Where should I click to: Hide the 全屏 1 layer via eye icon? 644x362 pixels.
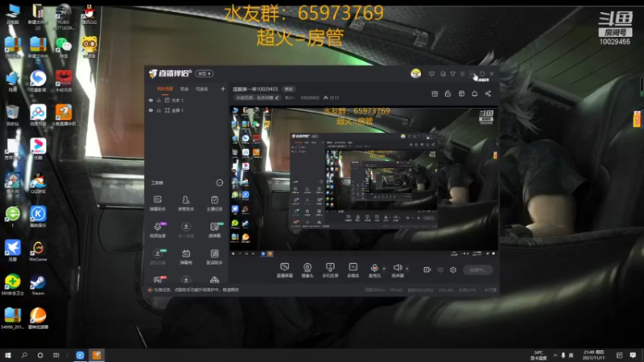click(x=151, y=110)
